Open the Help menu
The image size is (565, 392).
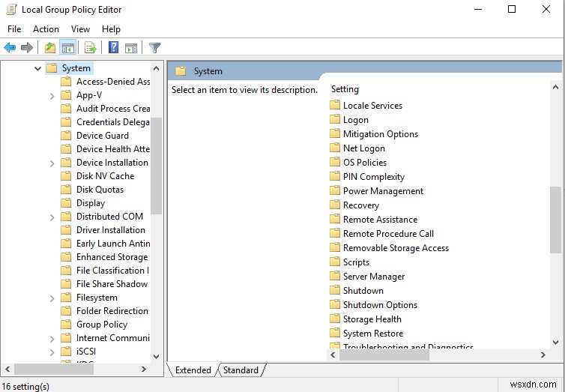coord(111,29)
